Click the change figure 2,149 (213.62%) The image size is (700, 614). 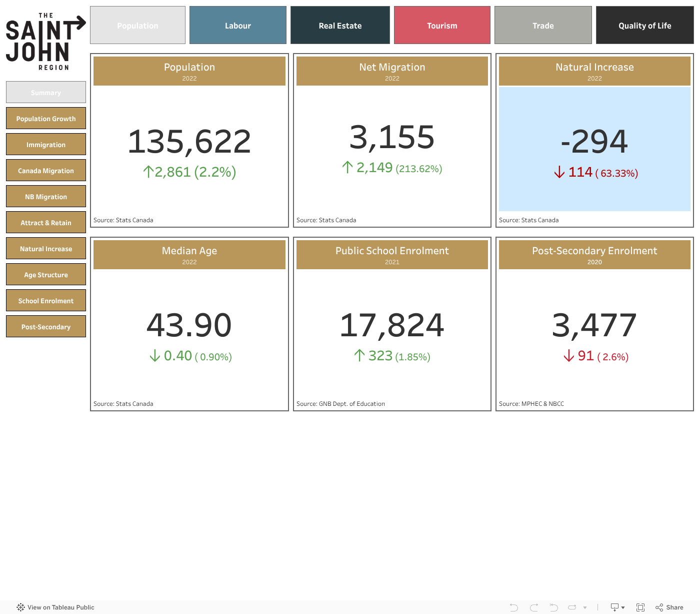[x=392, y=168]
